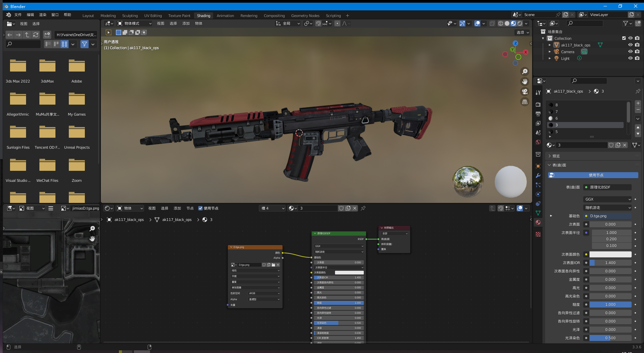Switch to orthographic grid view icon

[x=525, y=102]
